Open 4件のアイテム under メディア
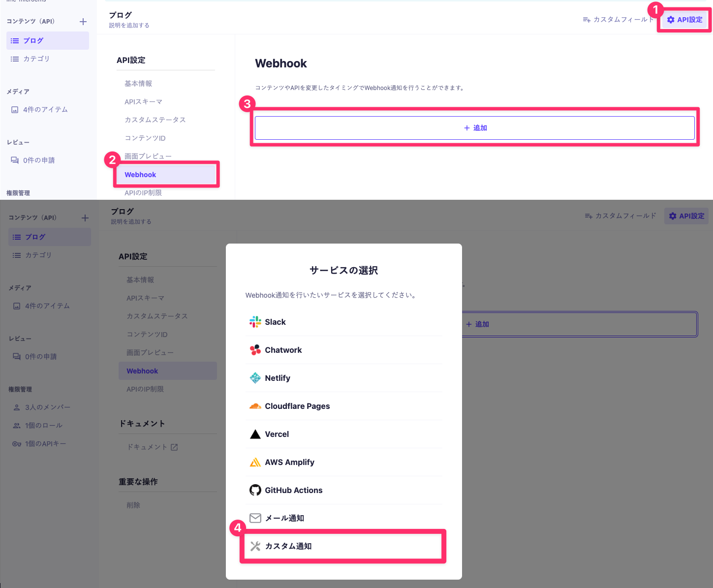Screen dimensions: 713x588 click(45, 109)
